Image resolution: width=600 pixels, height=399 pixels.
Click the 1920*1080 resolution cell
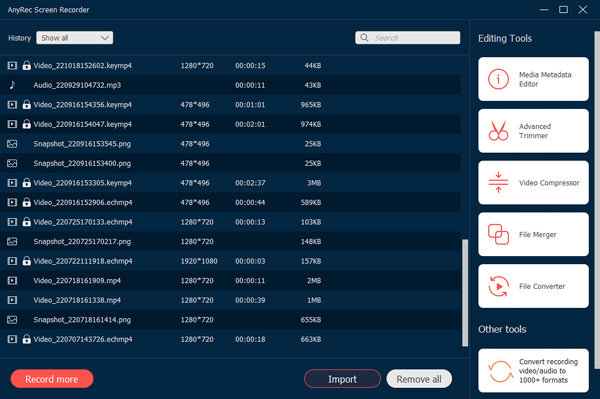pos(199,261)
